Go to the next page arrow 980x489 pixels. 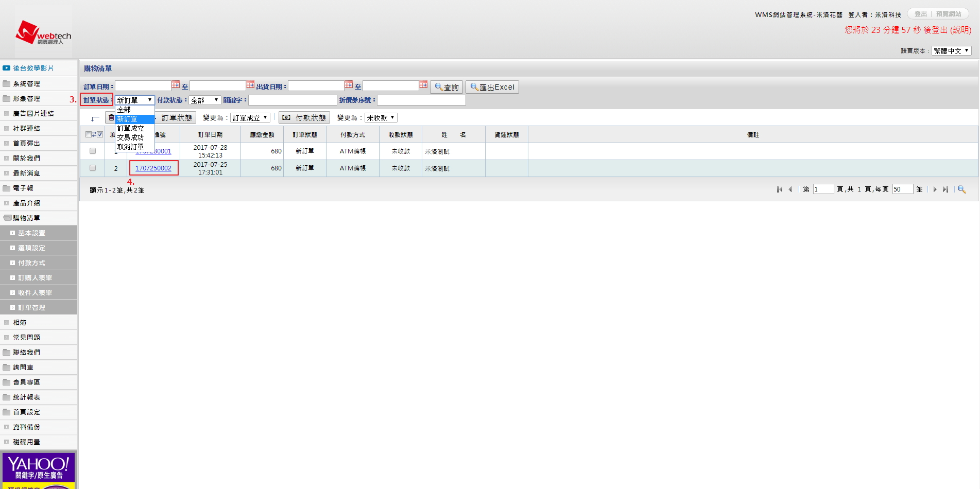coord(935,189)
